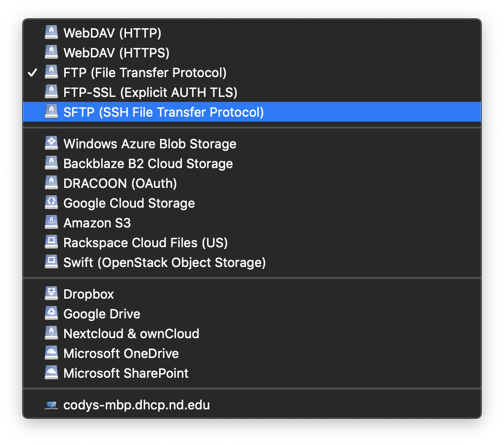Select FTP-SSL (Explicit AUTH TLS)
Viewport: 504px width, 445px height.
[150, 92]
